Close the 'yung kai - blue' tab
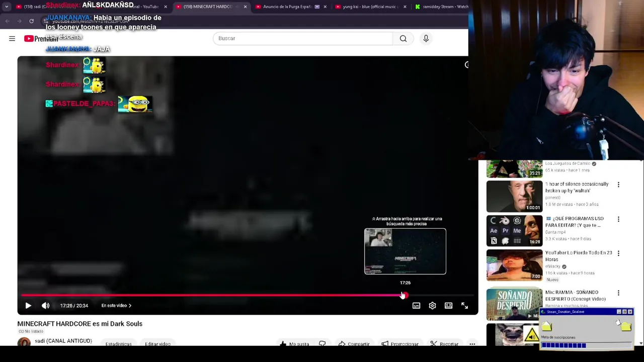Viewport: 644px width, 362px height. click(x=405, y=7)
